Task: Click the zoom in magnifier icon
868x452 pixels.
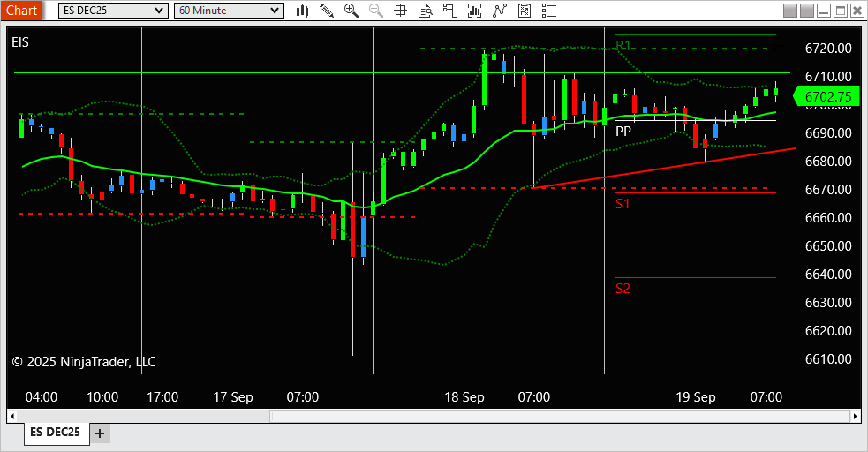Action: (351, 11)
